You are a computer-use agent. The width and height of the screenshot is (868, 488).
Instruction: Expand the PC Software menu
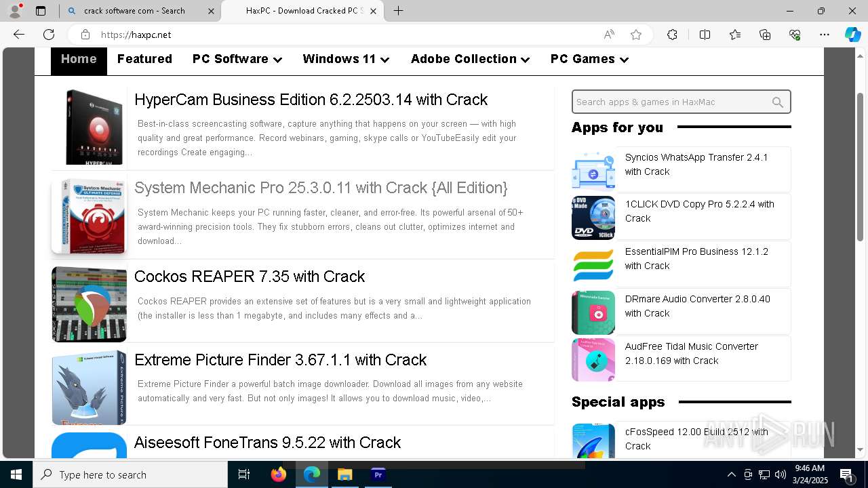pyautogui.click(x=237, y=60)
